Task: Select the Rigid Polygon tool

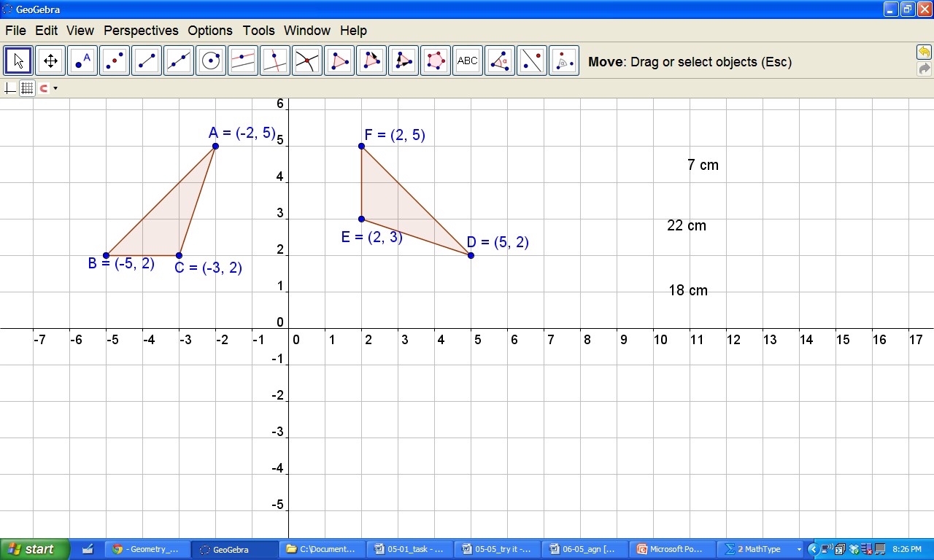Action: (x=371, y=61)
